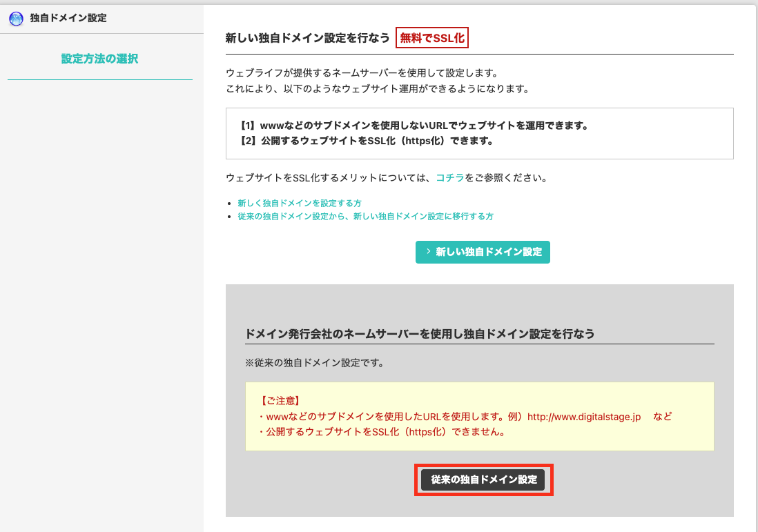
Task: Click the 新しい独自ドメイン設定 teal button
Action: (x=483, y=252)
